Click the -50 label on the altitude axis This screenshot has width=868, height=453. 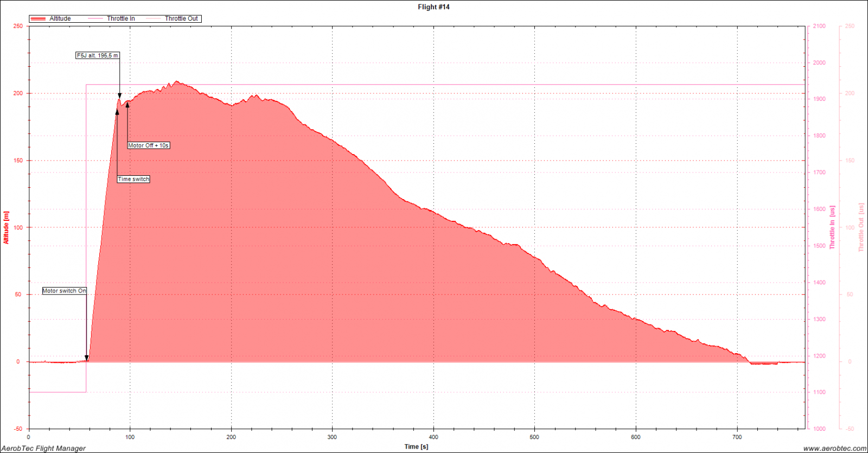18,429
